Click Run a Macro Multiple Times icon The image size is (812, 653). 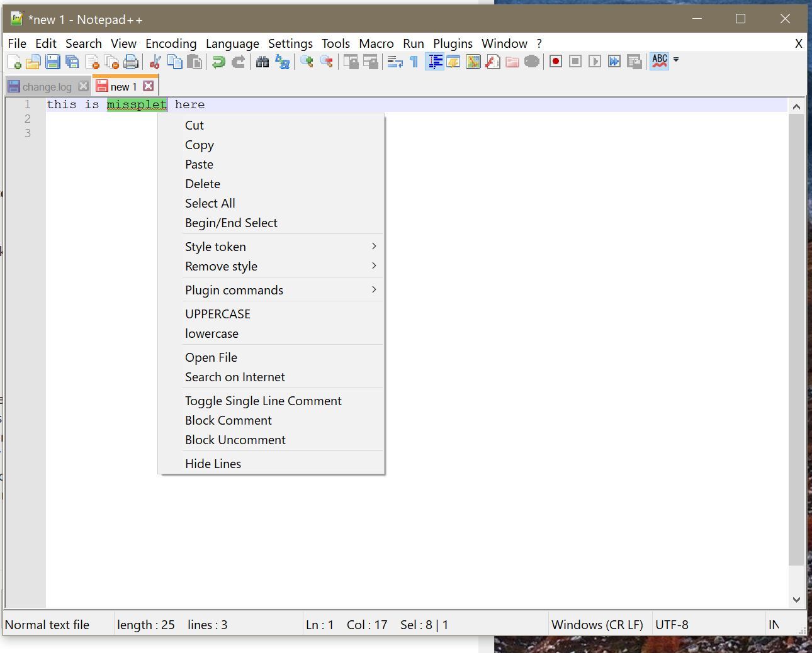[x=614, y=62]
